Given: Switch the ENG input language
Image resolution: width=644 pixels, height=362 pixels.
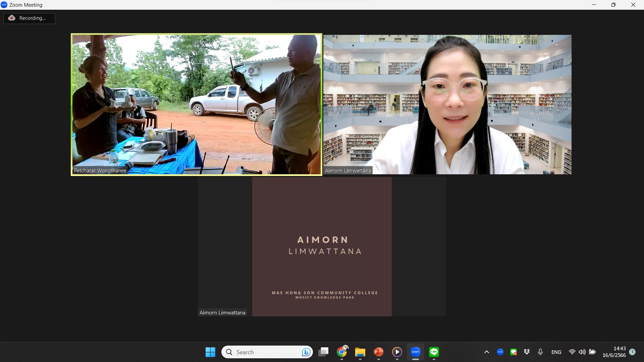Looking at the screenshot, I should point(556,352).
